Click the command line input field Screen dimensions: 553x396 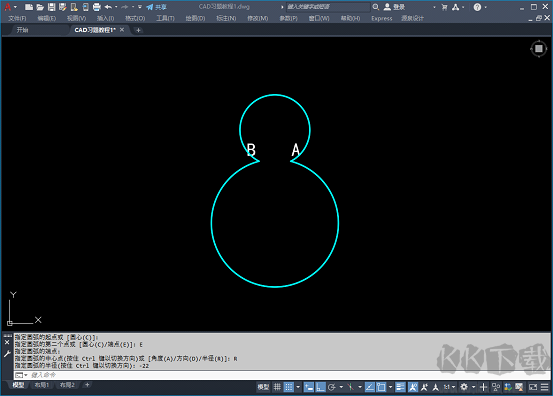(x=282, y=375)
